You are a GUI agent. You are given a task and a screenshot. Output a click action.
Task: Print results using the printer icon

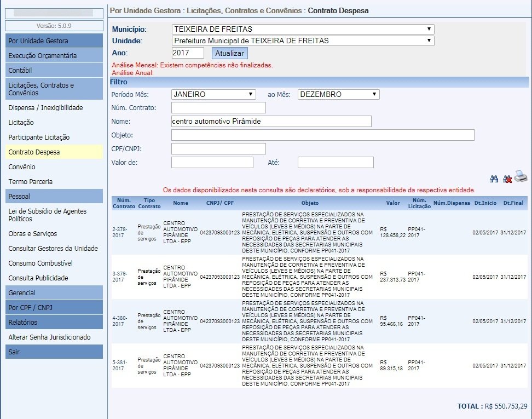[521, 177]
